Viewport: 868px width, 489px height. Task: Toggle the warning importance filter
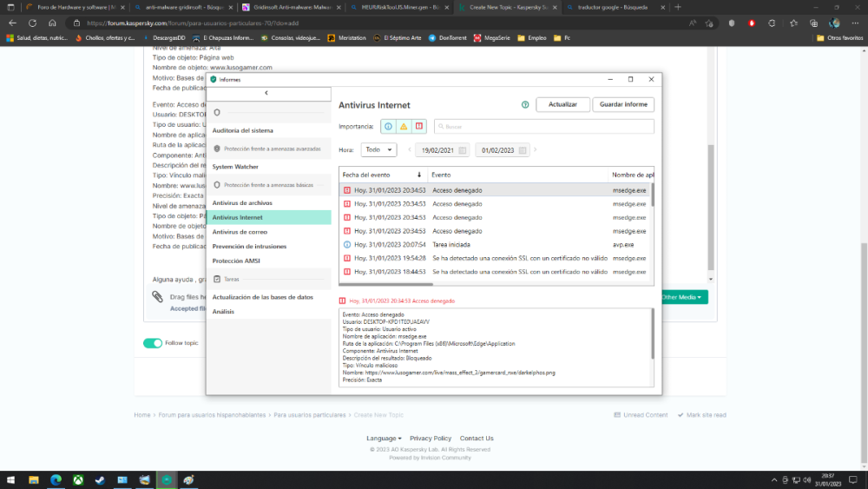(404, 126)
